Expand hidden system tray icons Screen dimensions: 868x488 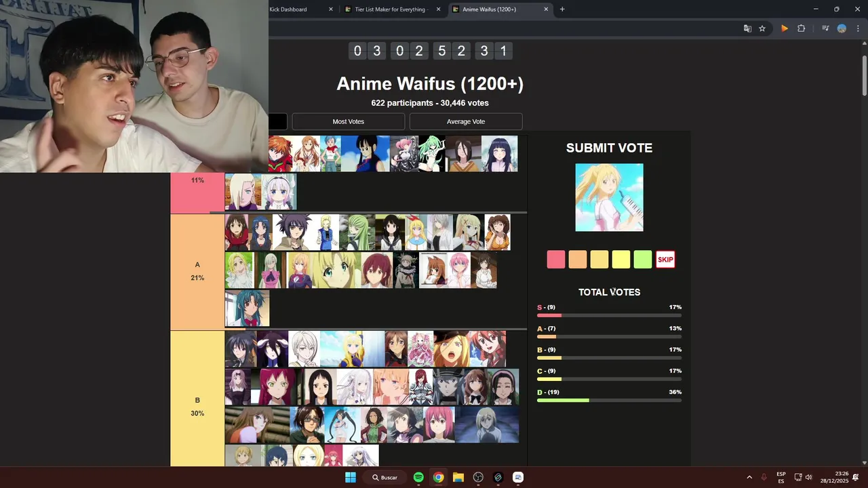[749, 477]
